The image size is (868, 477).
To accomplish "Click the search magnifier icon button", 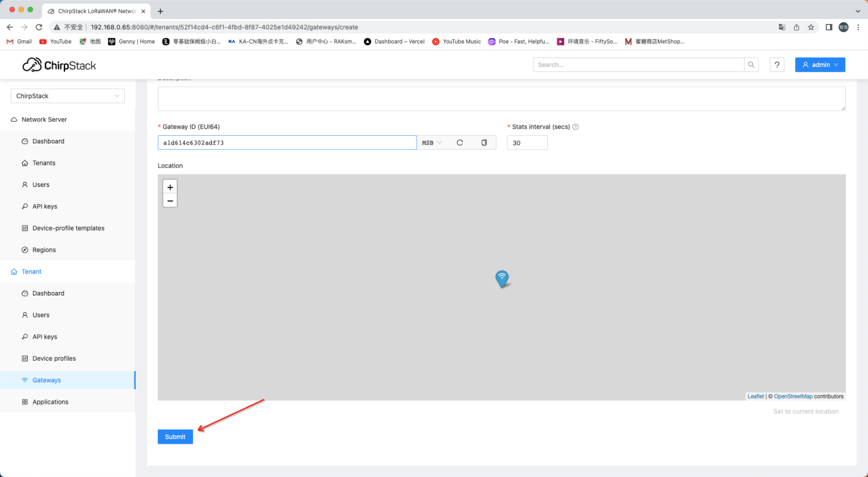I will pos(751,64).
